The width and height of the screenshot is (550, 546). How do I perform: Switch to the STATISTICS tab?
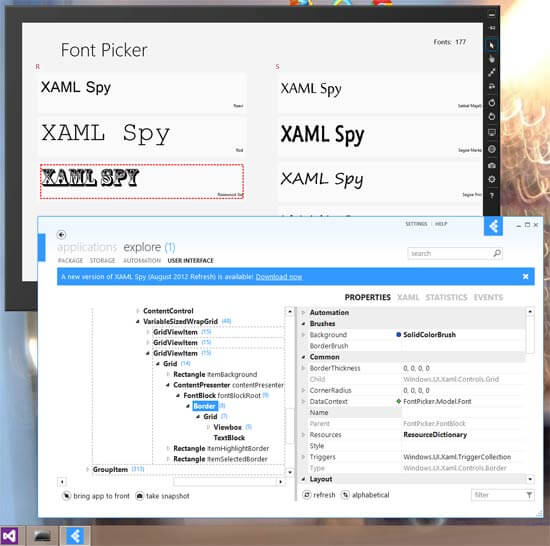[x=446, y=297]
